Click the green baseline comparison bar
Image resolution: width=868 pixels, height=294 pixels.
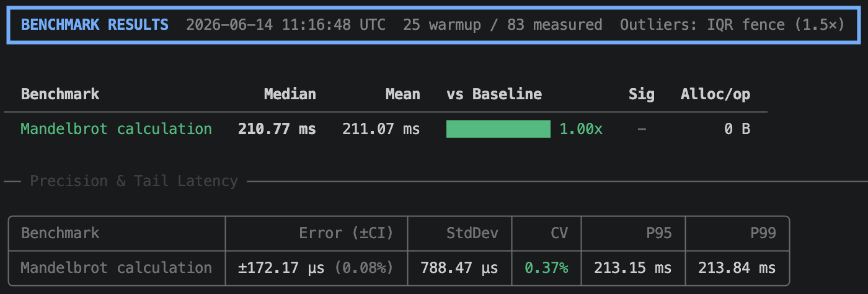498,129
